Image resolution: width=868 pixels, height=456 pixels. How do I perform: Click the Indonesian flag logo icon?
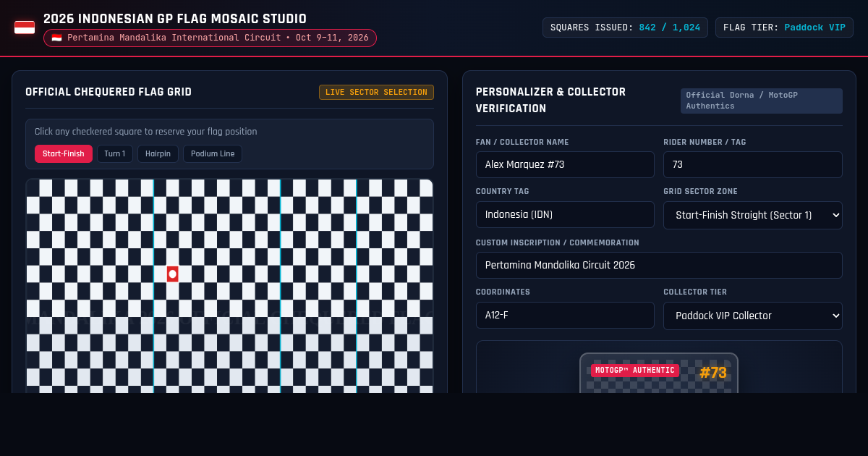(25, 28)
